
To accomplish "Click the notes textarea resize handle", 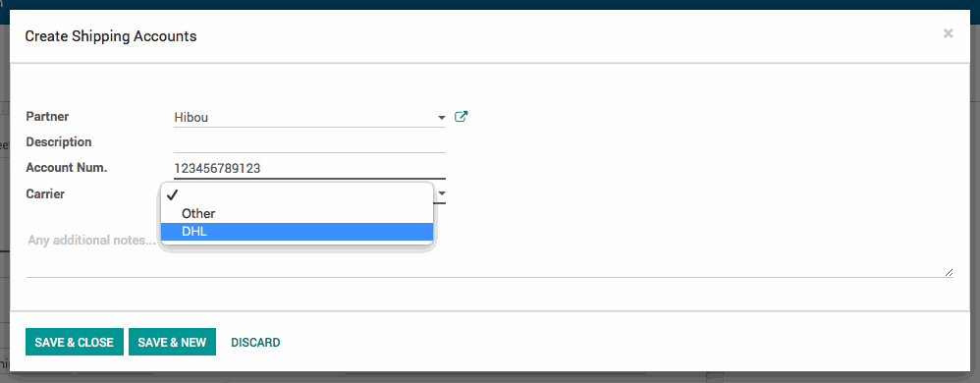I will (x=949, y=272).
